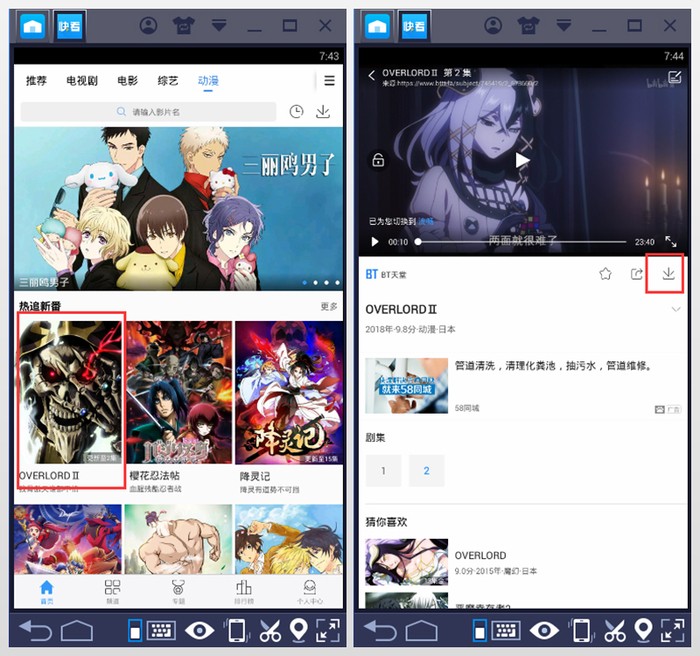The image size is (700, 656).
Task: Expand OVERLORD II details chevron
Action: click(675, 310)
